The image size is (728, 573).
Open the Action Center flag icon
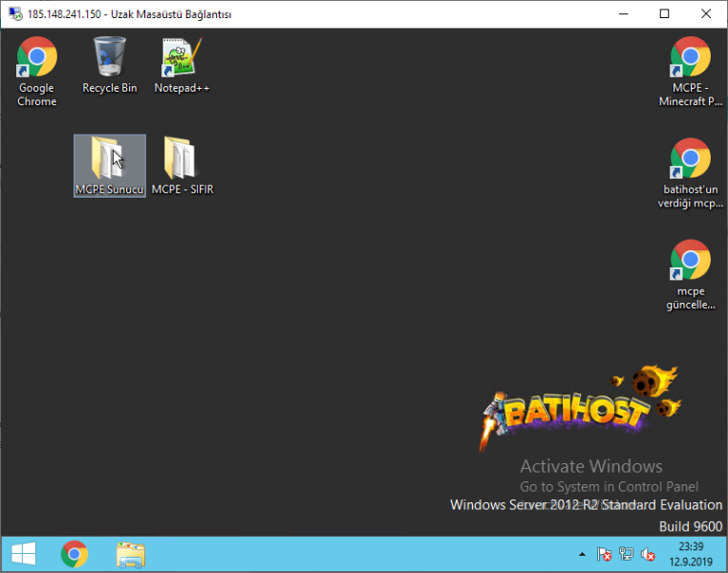coord(604,554)
